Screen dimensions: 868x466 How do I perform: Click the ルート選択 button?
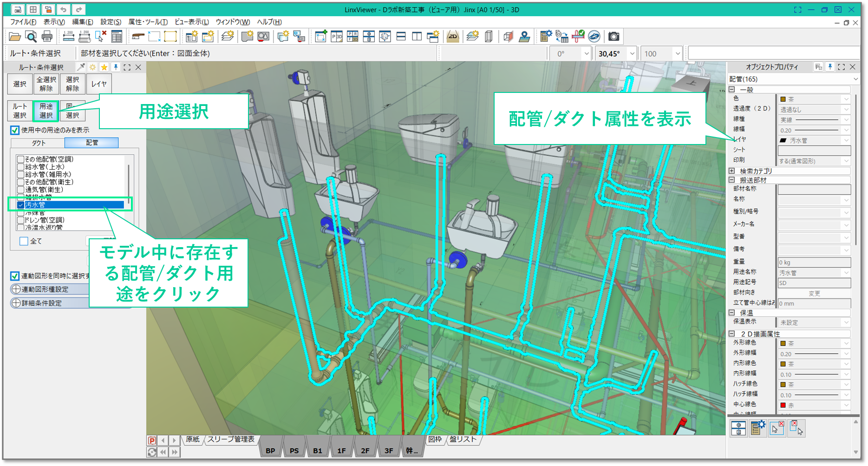tap(20, 111)
